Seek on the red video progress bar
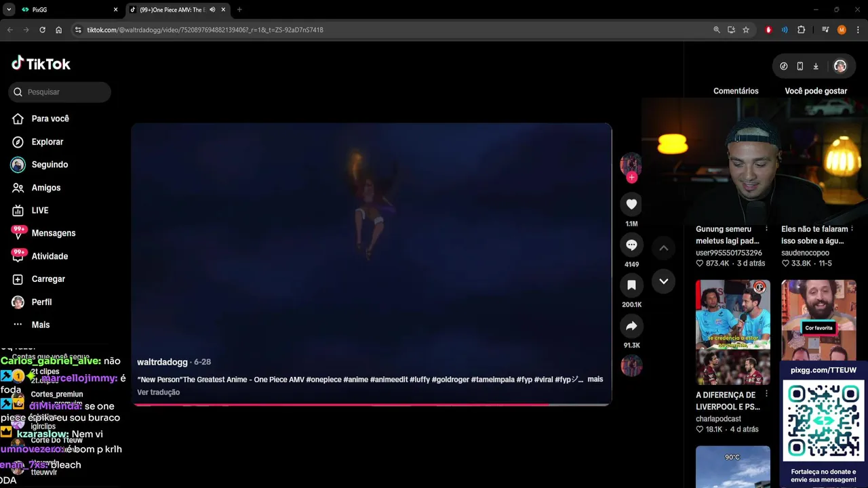868x488 pixels. 372,405
